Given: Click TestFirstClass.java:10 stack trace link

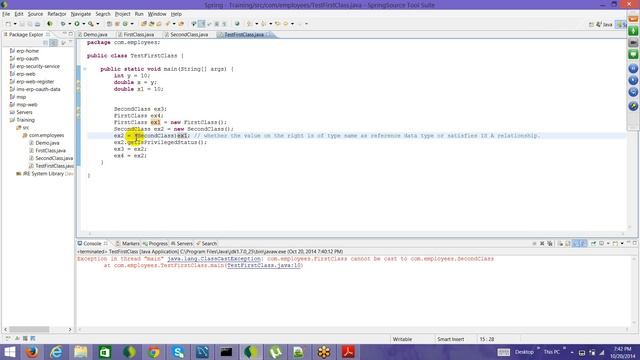Looking at the screenshot, I should (264, 265).
